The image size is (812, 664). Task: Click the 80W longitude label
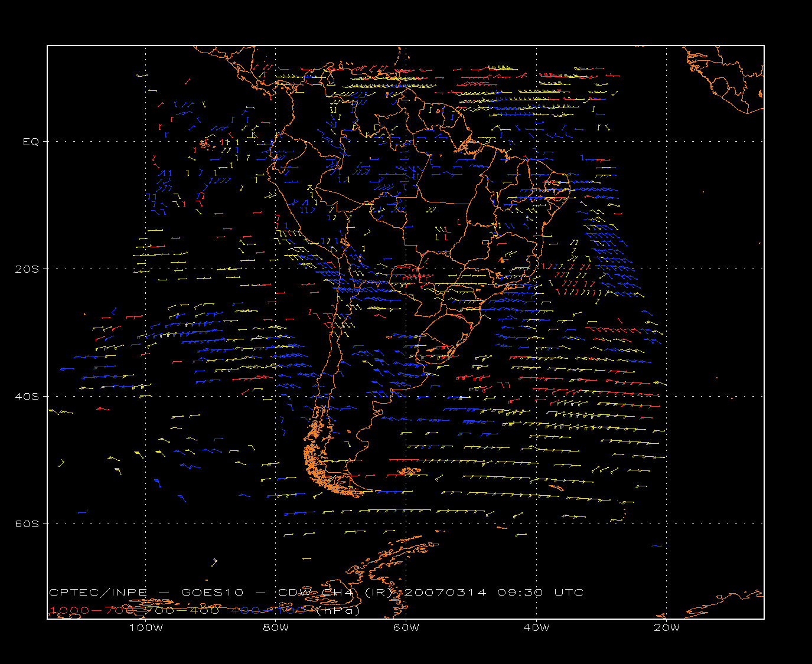coord(276,627)
